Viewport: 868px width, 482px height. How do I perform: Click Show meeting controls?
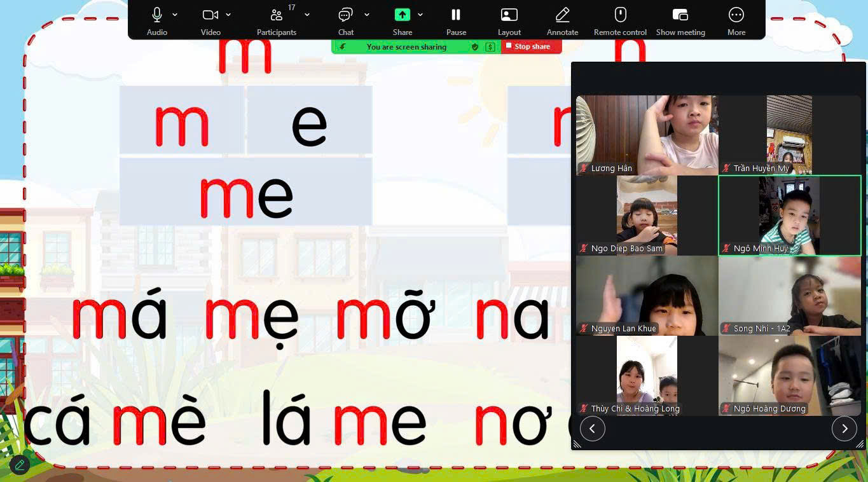680,14
